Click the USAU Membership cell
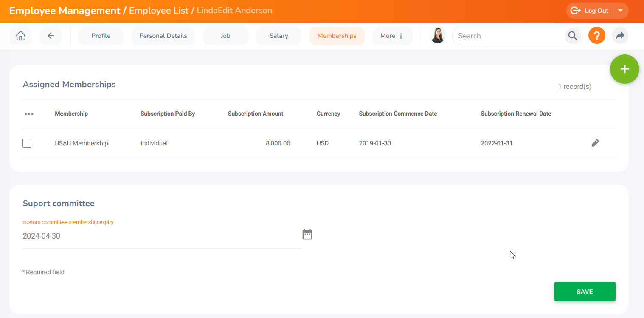This screenshot has height=318, width=644. pyautogui.click(x=82, y=143)
